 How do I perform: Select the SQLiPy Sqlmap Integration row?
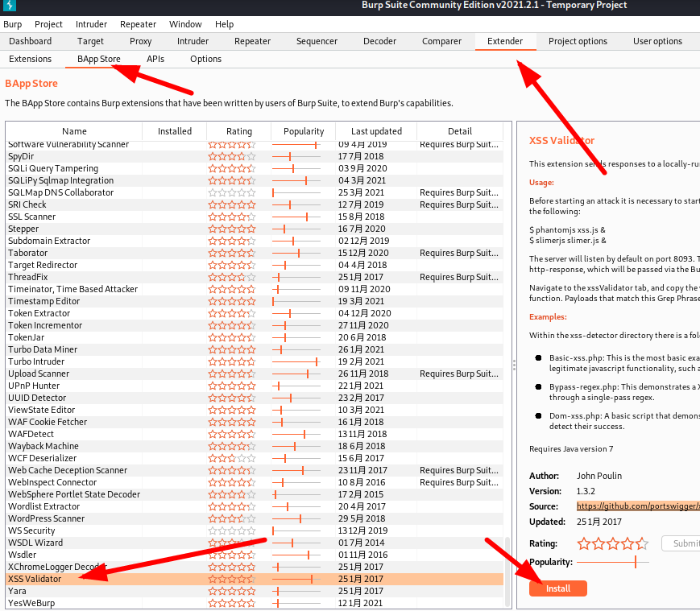[255, 180]
